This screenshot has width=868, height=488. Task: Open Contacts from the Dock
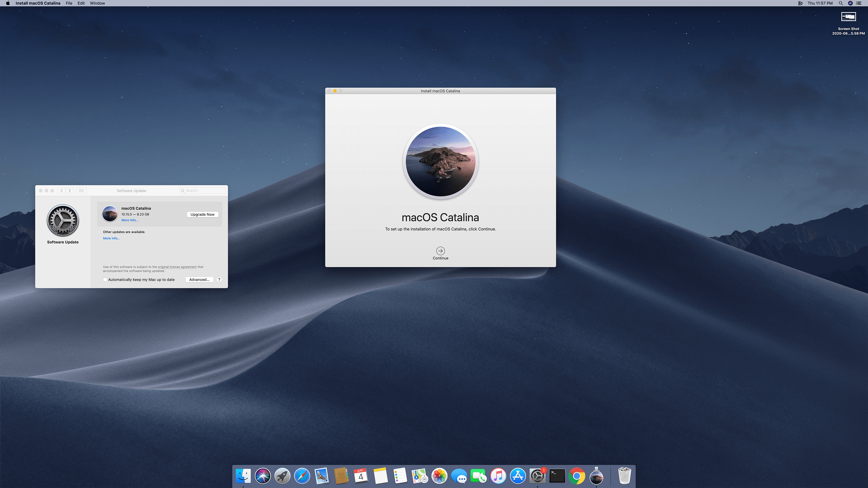[x=341, y=476]
